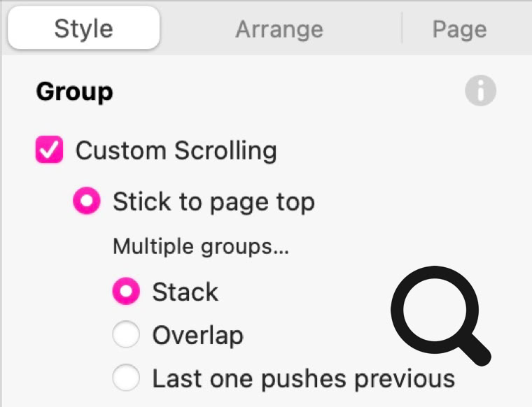
Task: Select the Stick to page top radio button
Action: [87, 202]
